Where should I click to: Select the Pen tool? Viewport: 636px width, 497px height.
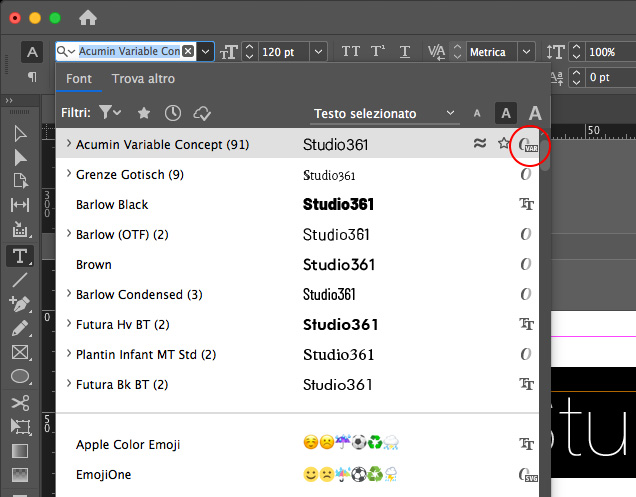pyautogui.click(x=20, y=304)
